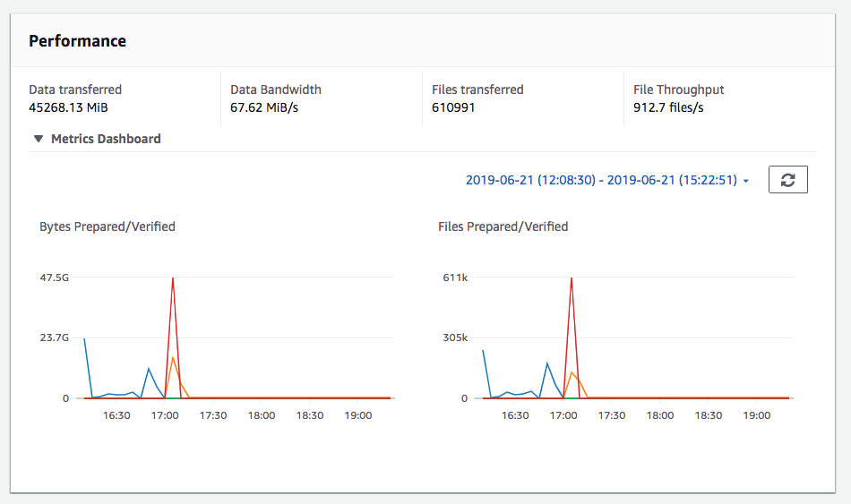This screenshot has height=504, width=851.
Task: Select the Bytes Prepared/Verified chart title
Action: pos(107,226)
